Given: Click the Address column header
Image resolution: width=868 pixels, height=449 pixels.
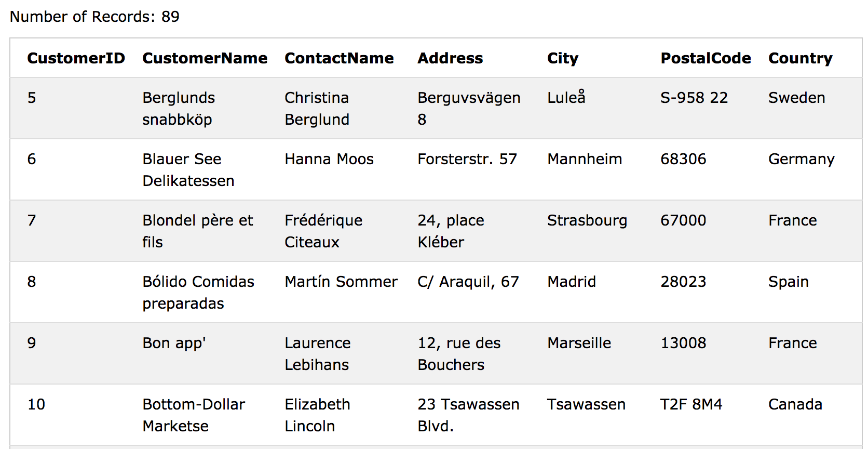Looking at the screenshot, I should [x=450, y=58].
